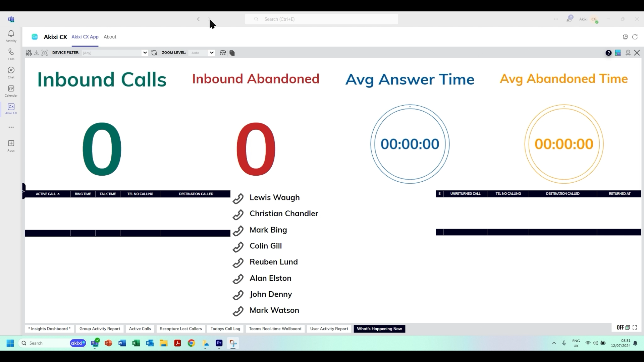This screenshot has height=362, width=644.
Task: Select the filter settings sliders icon
Action: [x=29, y=53]
